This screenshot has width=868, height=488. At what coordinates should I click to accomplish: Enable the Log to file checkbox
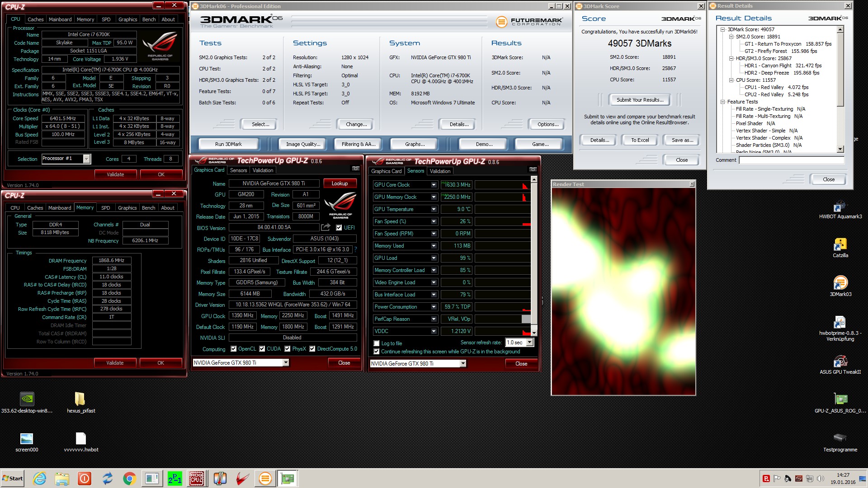pyautogui.click(x=376, y=343)
